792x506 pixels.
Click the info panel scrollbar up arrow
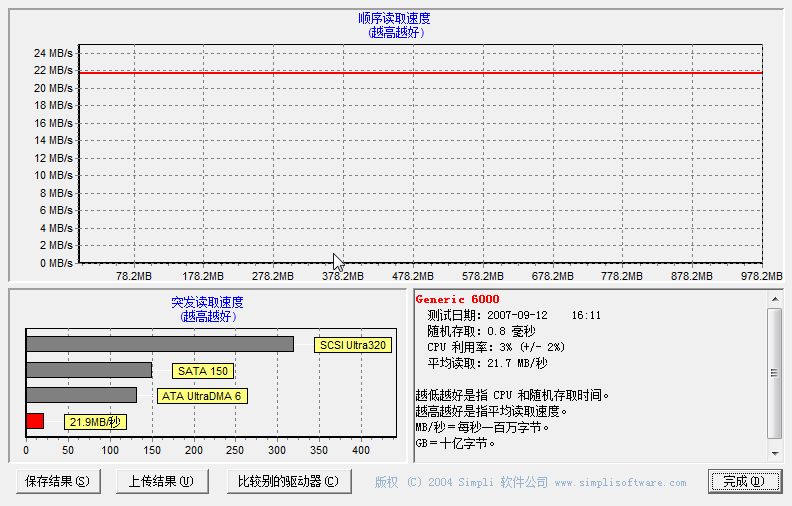click(x=775, y=299)
